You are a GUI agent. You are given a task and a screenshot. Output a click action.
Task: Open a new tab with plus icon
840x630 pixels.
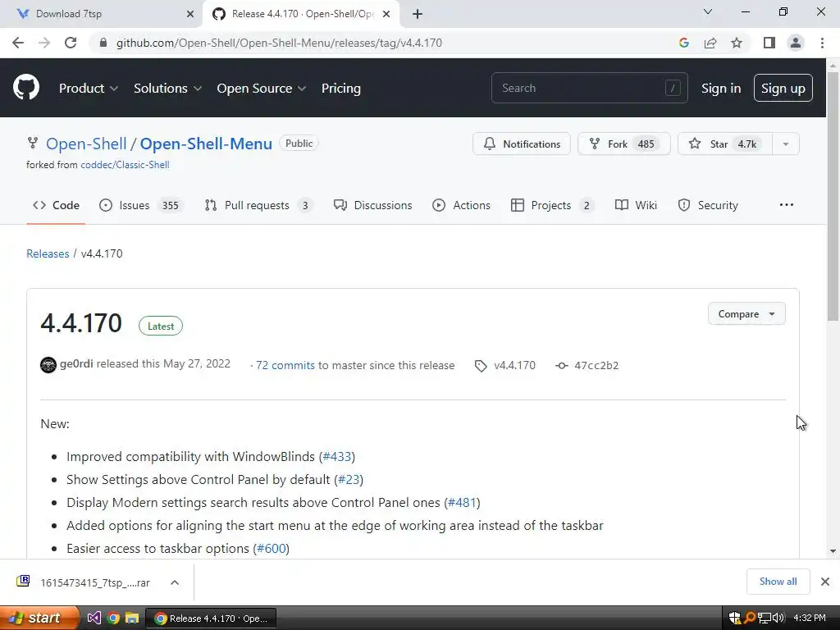[418, 14]
